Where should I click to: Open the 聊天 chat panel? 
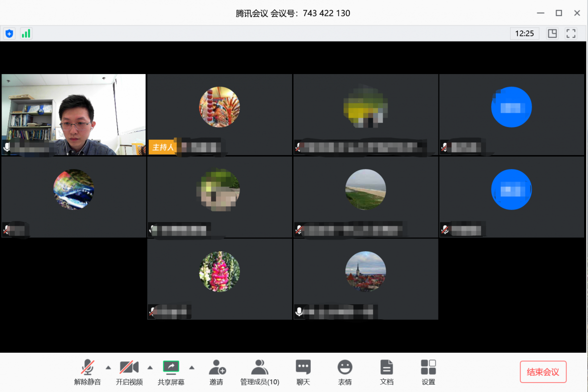coord(303,372)
